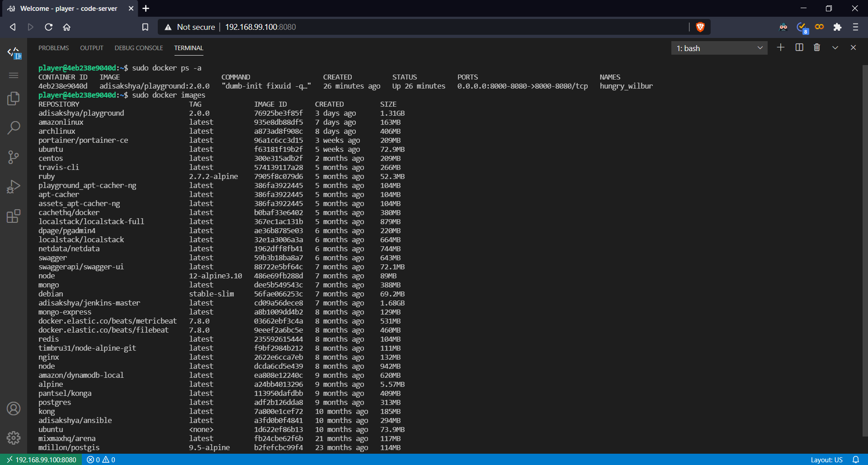Open the Search view in activity bar
This screenshot has width=868, height=465.
[x=14, y=128]
